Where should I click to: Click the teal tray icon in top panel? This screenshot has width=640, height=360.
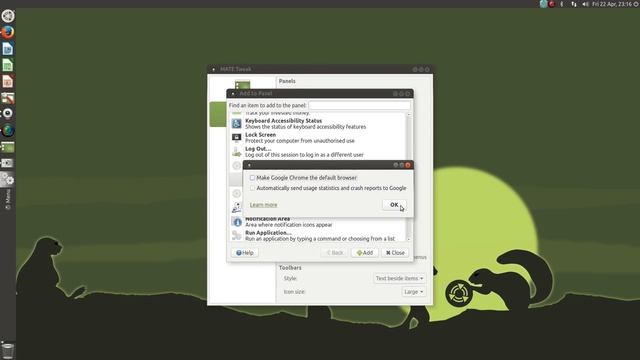coord(543,4)
